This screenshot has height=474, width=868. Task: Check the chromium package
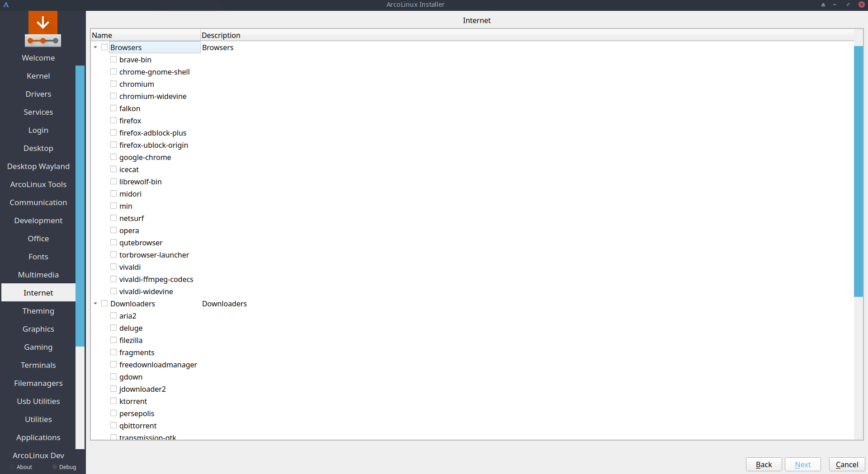[x=113, y=84]
